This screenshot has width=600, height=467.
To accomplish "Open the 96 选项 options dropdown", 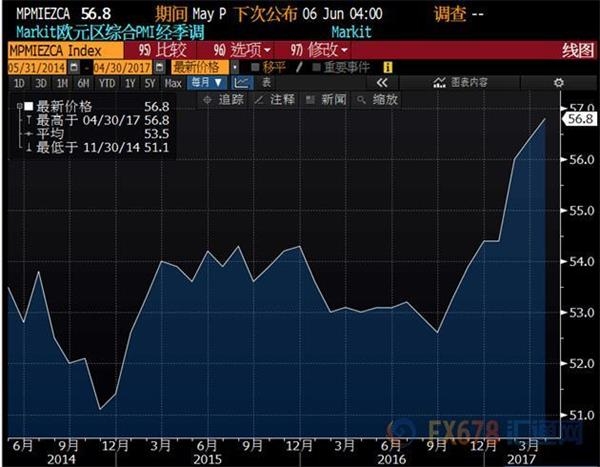I will click(242, 50).
